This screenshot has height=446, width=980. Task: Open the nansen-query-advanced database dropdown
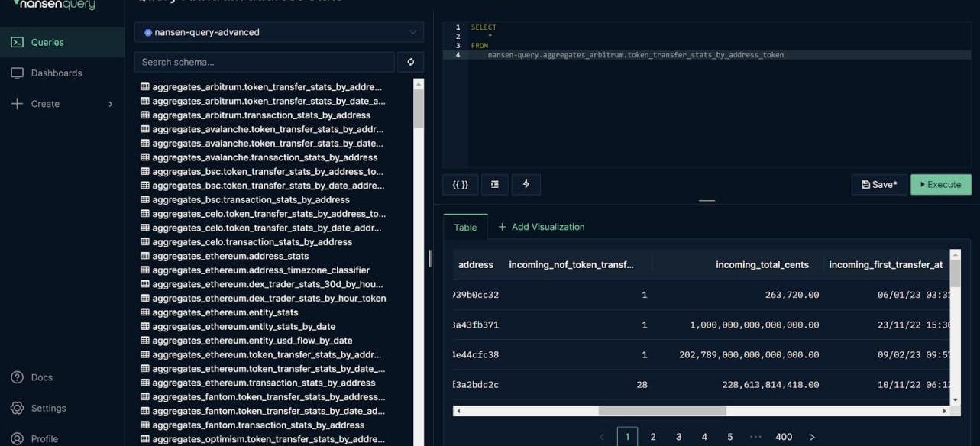click(279, 32)
